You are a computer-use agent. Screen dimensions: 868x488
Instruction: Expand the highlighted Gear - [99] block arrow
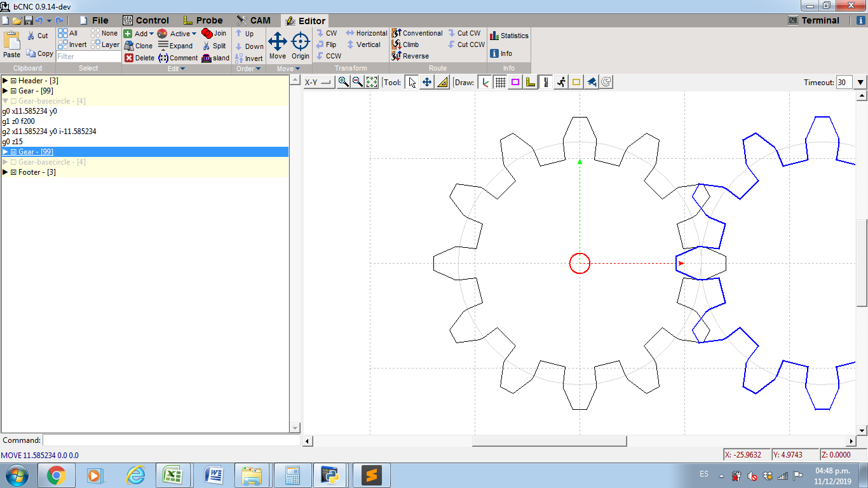(x=5, y=152)
